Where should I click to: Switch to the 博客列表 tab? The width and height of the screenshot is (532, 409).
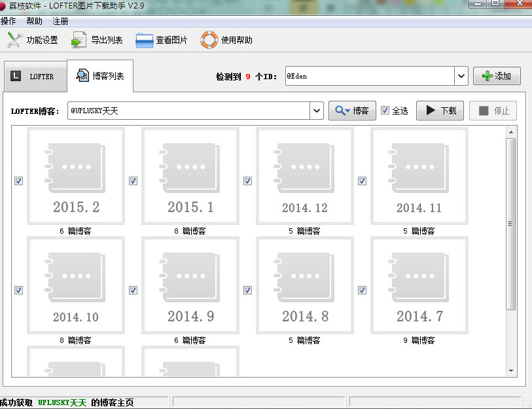100,76
